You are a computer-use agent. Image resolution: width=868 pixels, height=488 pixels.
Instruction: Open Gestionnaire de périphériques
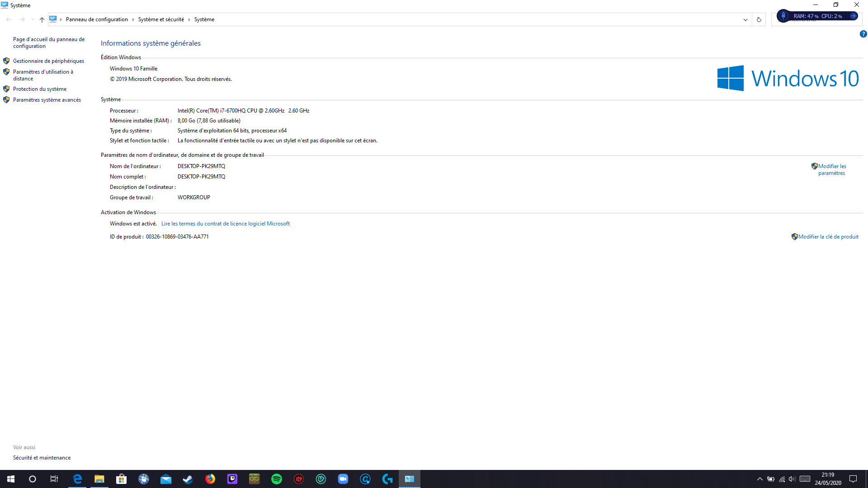pos(48,61)
